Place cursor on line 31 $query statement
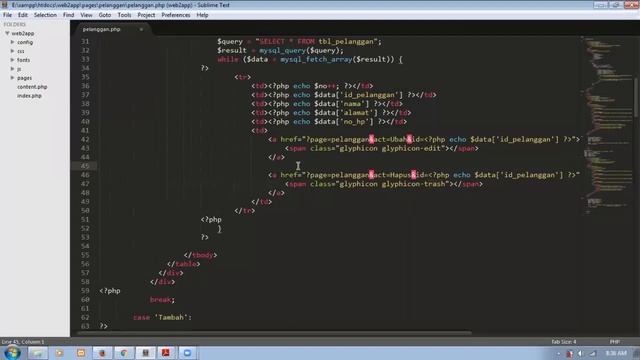Image resolution: width=640 pixels, height=360 pixels. point(299,42)
